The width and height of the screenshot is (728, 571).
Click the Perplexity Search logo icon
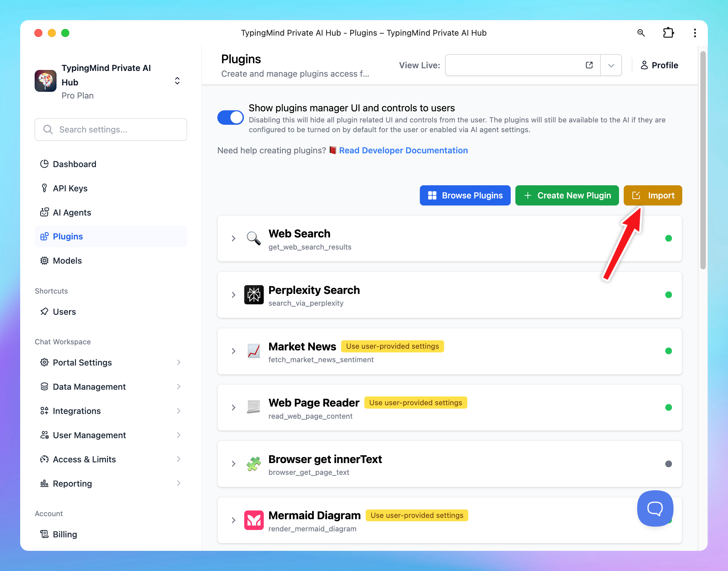point(254,295)
